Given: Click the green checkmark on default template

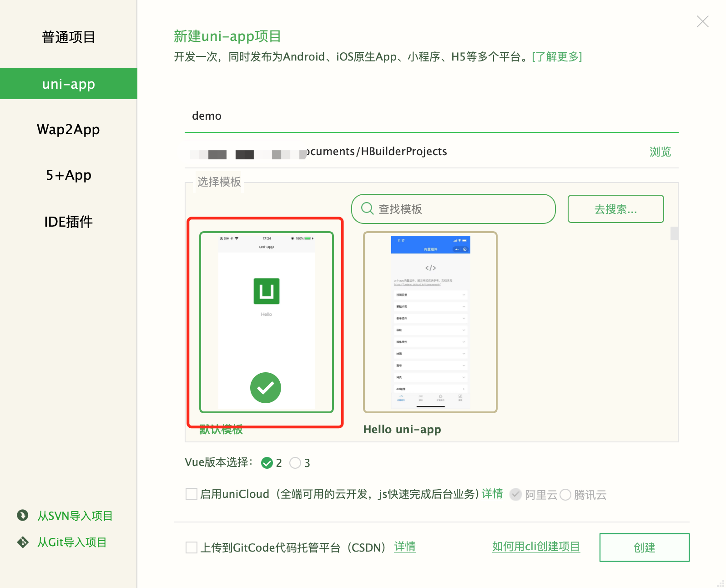Looking at the screenshot, I should [266, 388].
